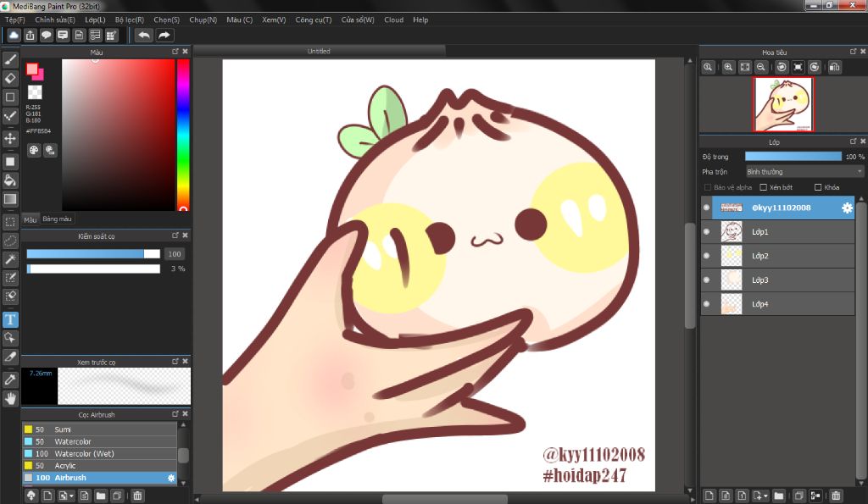Select the Magic Wand tool
Image resolution: width=868 pixels, height=504 pixels.
coord(10,259)
